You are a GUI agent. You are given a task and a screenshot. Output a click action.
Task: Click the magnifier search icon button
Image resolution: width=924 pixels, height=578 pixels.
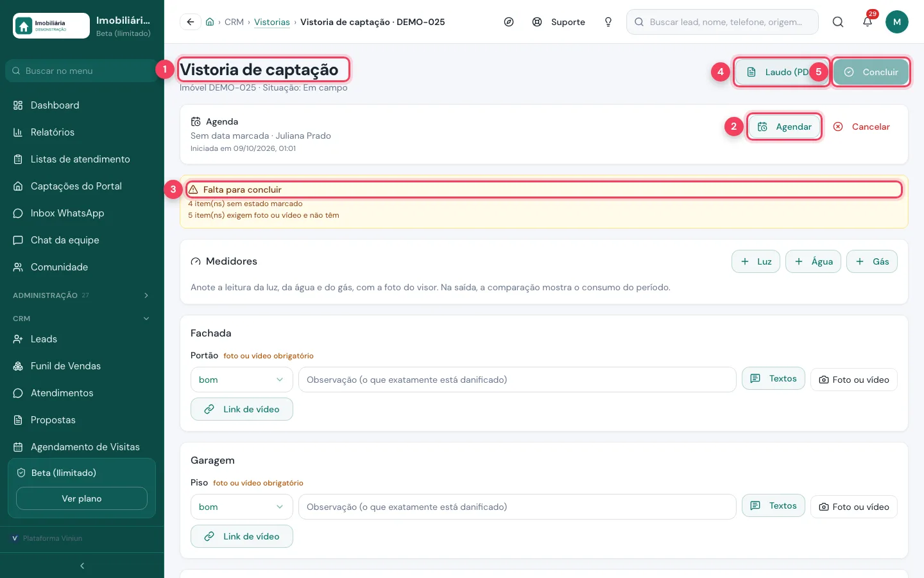point(838,22)
